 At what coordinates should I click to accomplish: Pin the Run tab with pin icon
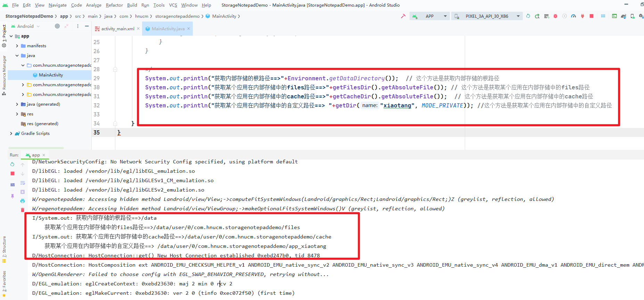[13, 196]
